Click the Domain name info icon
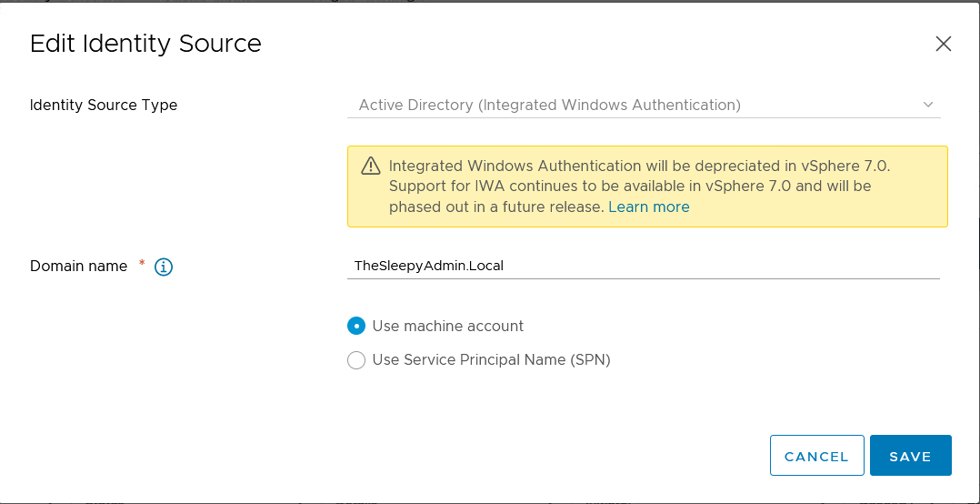Image resolution: width=980 pixels, height=504 pixels. point(164,267)
